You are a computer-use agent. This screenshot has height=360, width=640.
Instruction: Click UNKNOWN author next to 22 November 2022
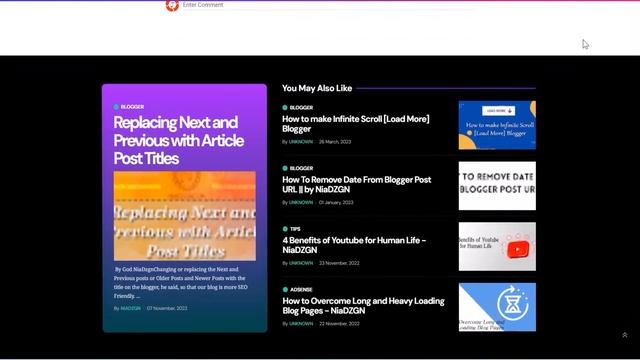coord(301,324)
